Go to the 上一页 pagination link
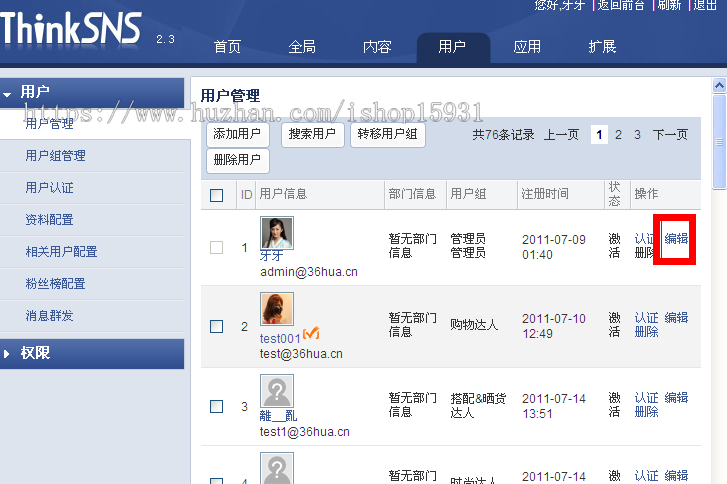The image size is (727, 484). click(561, 135)
